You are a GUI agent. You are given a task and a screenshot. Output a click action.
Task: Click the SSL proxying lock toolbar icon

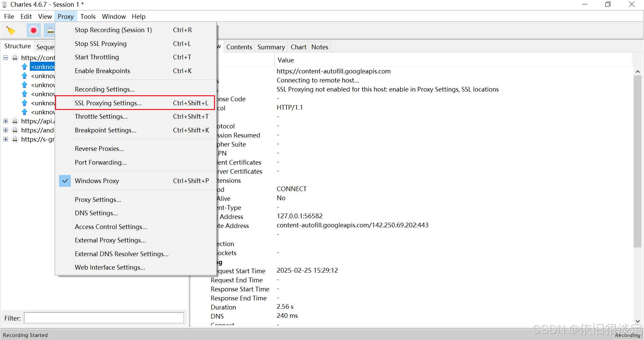pos(50,31)
